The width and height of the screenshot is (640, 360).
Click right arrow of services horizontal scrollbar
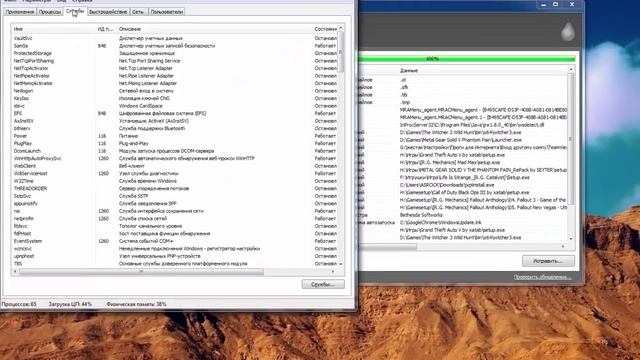click(333, 271)
